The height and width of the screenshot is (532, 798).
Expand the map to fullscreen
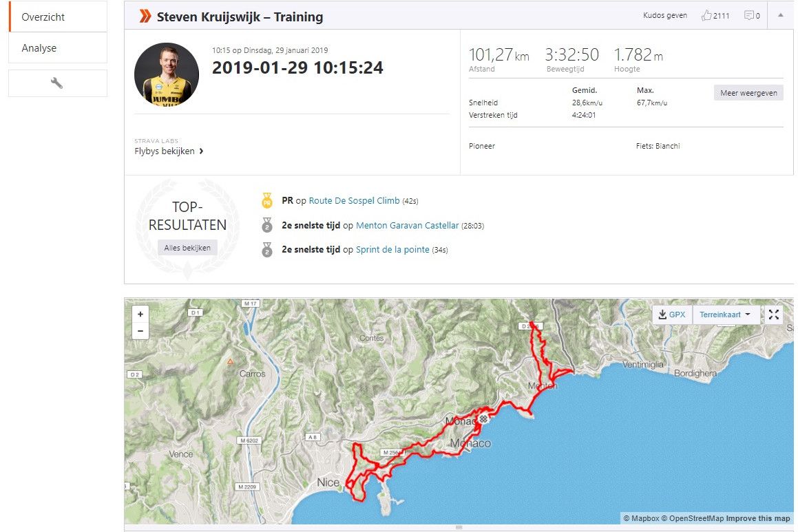[773, 314]
